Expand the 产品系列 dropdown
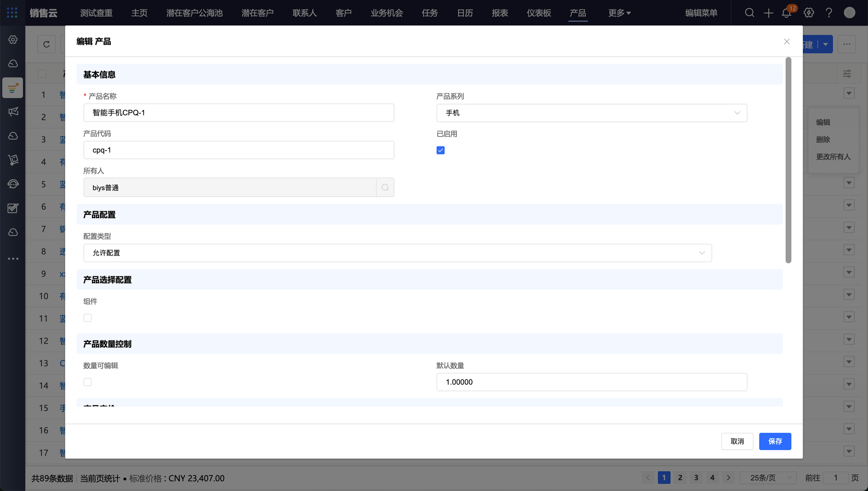 pos(592,113)
